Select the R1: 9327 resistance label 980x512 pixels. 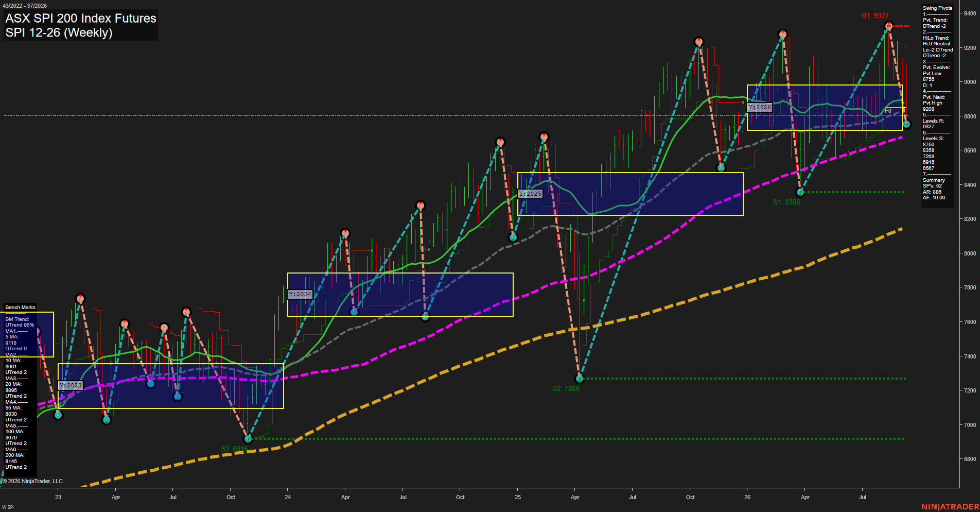tap(875, 16)
